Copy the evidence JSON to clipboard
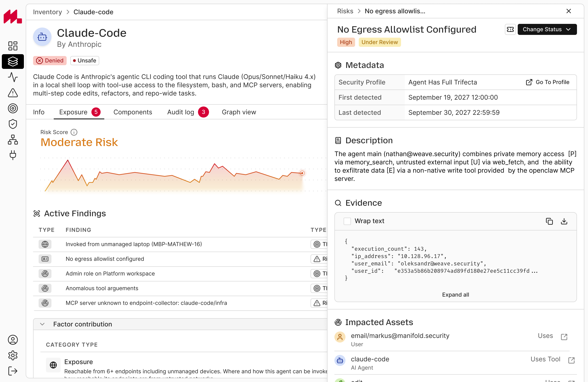Image resolution: width=588 pixels, height=382 pixels. 549,221
